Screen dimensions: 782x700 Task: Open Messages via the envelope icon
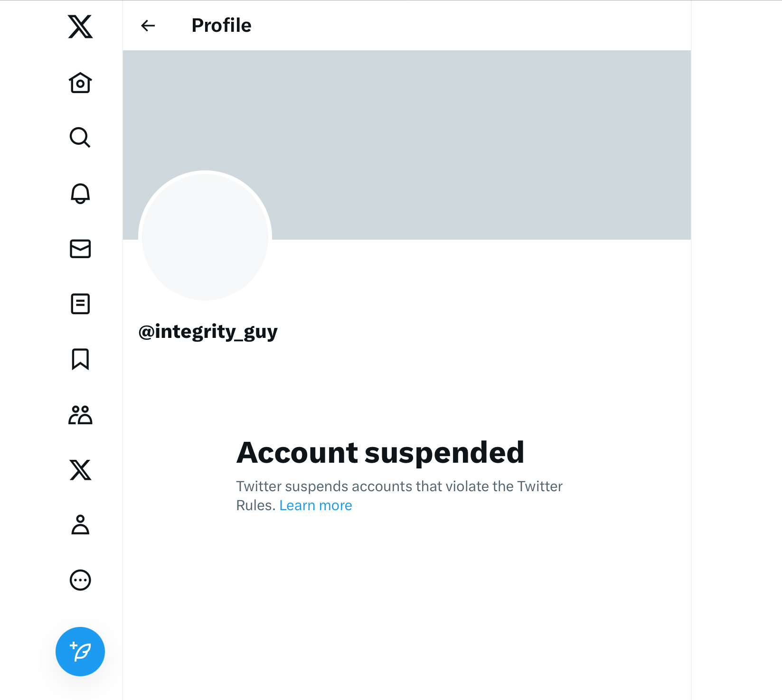80,249
